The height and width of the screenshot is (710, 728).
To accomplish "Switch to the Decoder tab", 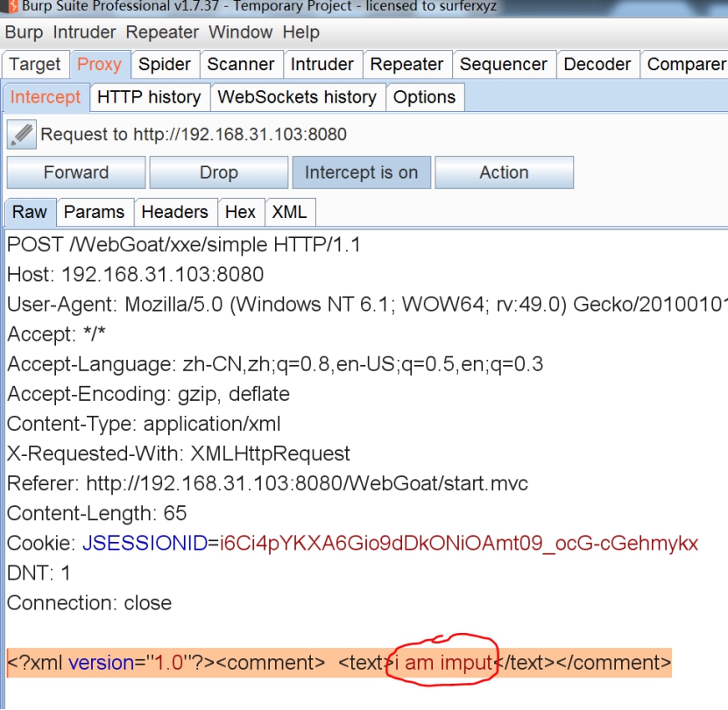I will tap(597, 65).
